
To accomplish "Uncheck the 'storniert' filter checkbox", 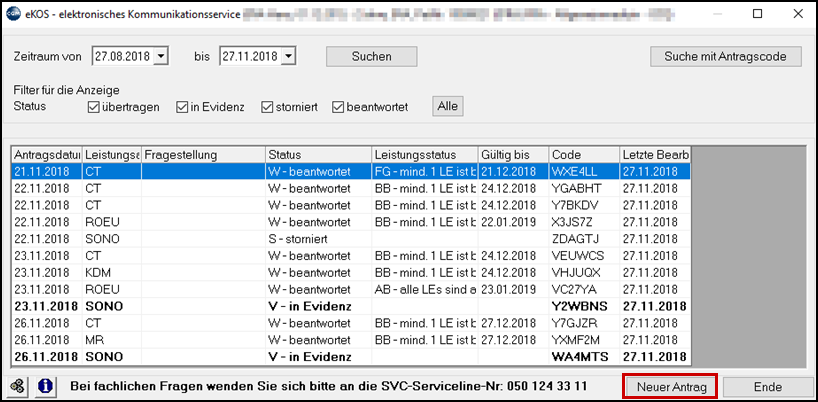I will 268,107.
